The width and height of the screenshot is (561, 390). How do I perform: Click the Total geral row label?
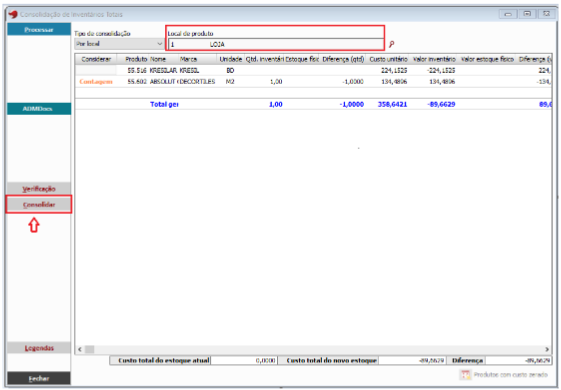pos(164,104)
